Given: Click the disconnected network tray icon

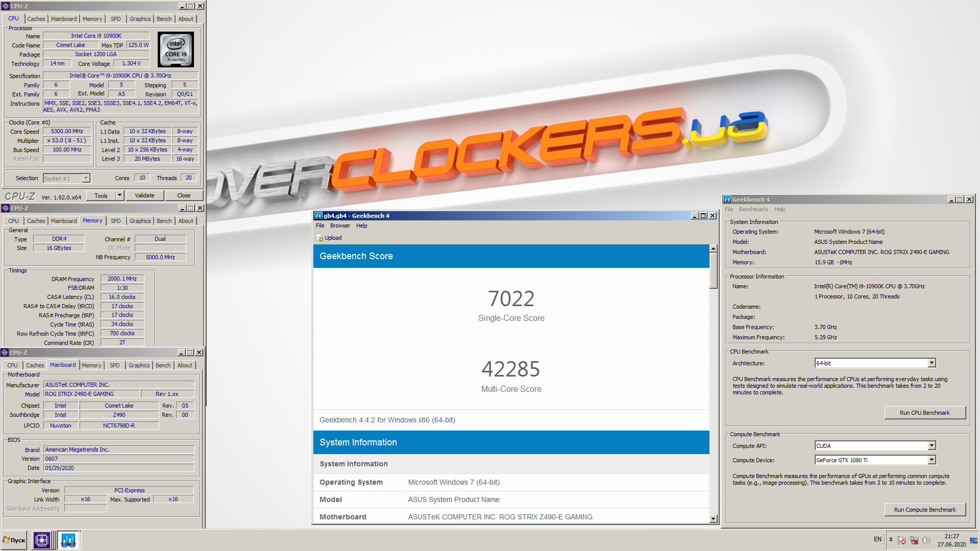Looking at the screenshot, I should click(x=914, y=540).
